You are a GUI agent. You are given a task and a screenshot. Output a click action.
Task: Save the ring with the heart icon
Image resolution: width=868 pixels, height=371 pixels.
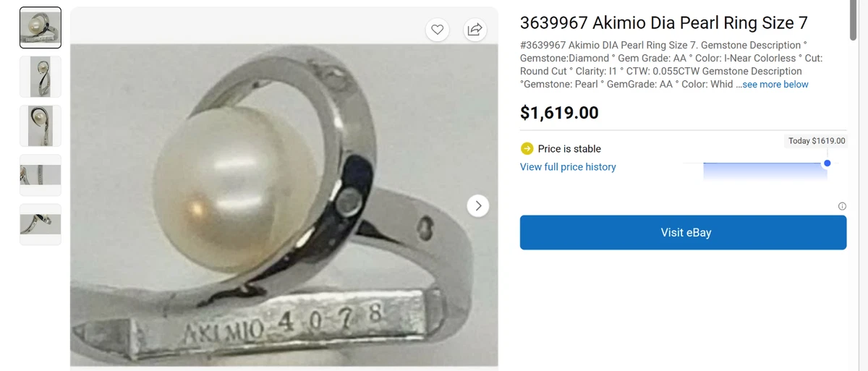[x=437, y=30]
